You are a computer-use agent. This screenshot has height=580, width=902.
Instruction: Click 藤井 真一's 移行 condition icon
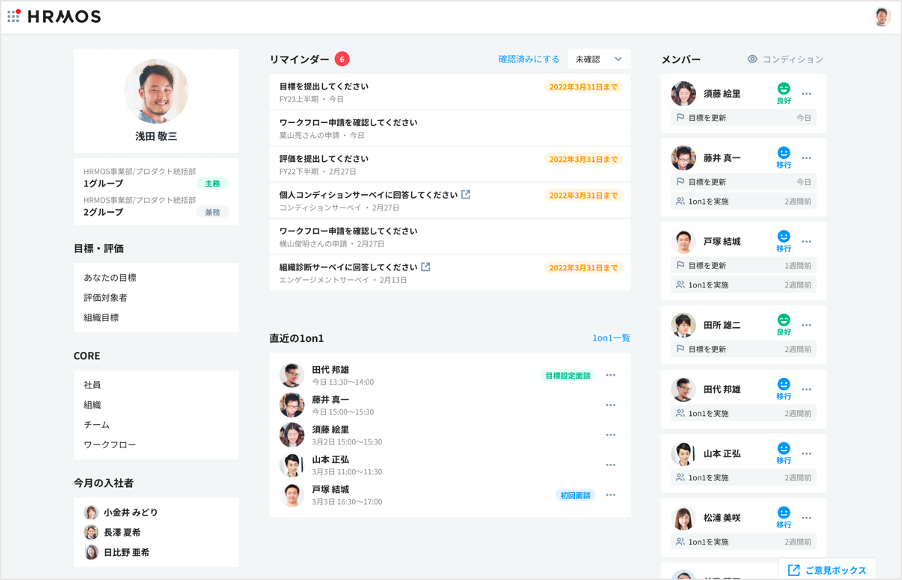pos(783,153)
